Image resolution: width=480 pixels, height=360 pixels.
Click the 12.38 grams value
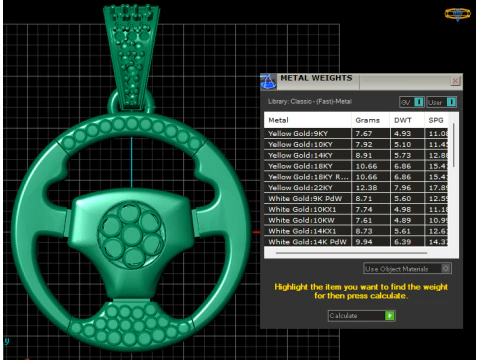point(366,188)
